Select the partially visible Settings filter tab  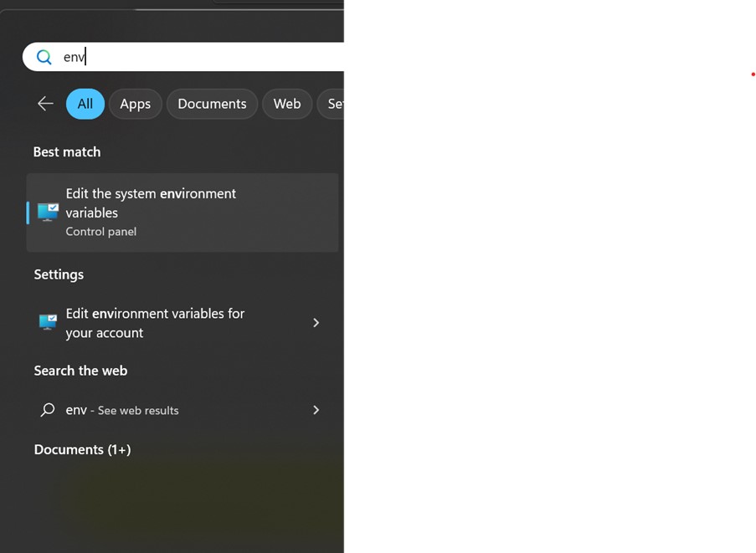click(x=332, y=104)
